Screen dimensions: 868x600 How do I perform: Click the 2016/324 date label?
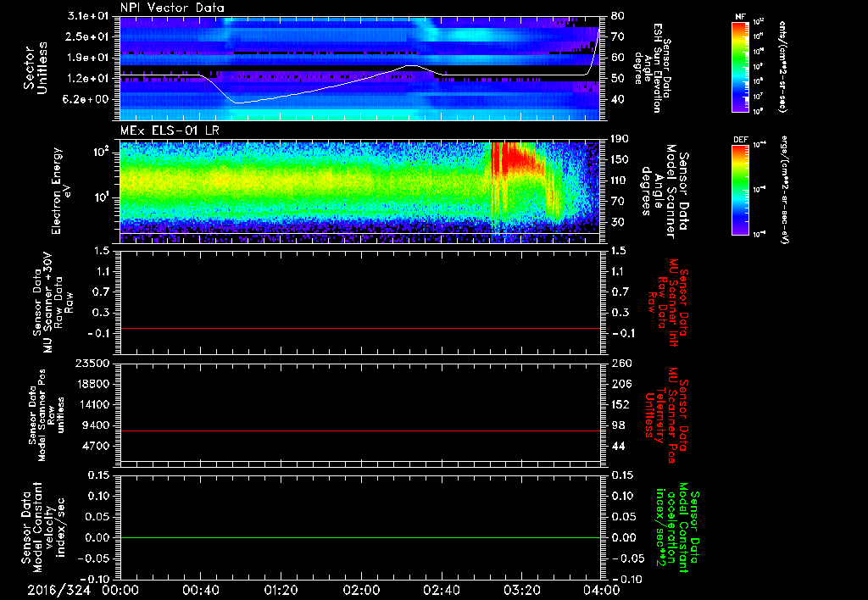point(58,590)
